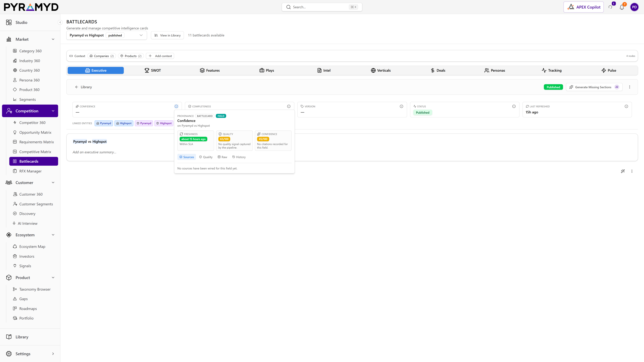644x362 pixels.
Task: Click the Confidence info icon
Action: [176, 106]
